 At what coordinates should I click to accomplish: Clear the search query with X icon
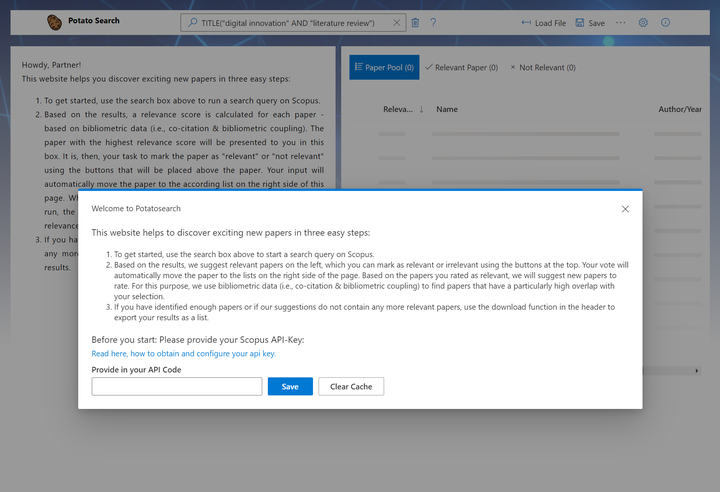coord(396,22)
